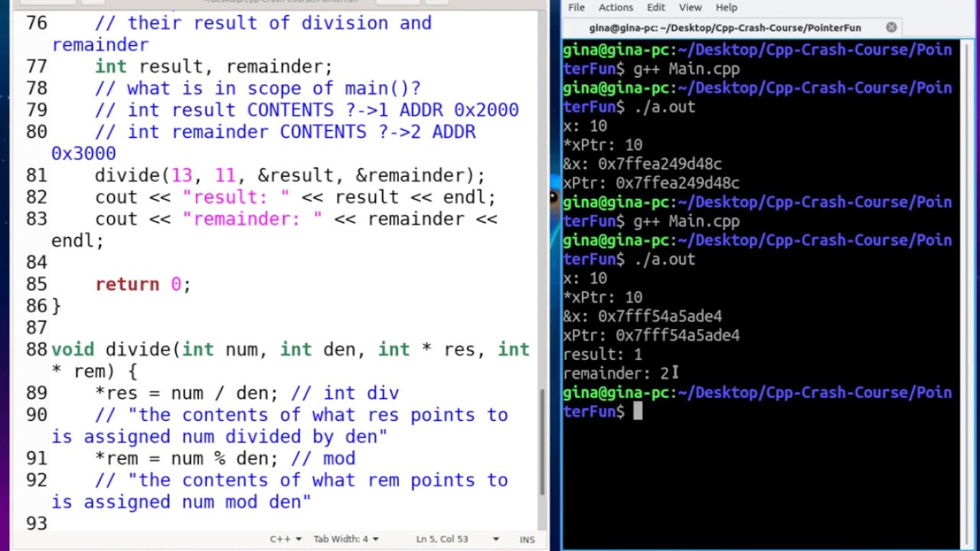
Task: Open the terminal File menu
Action: 577,7
